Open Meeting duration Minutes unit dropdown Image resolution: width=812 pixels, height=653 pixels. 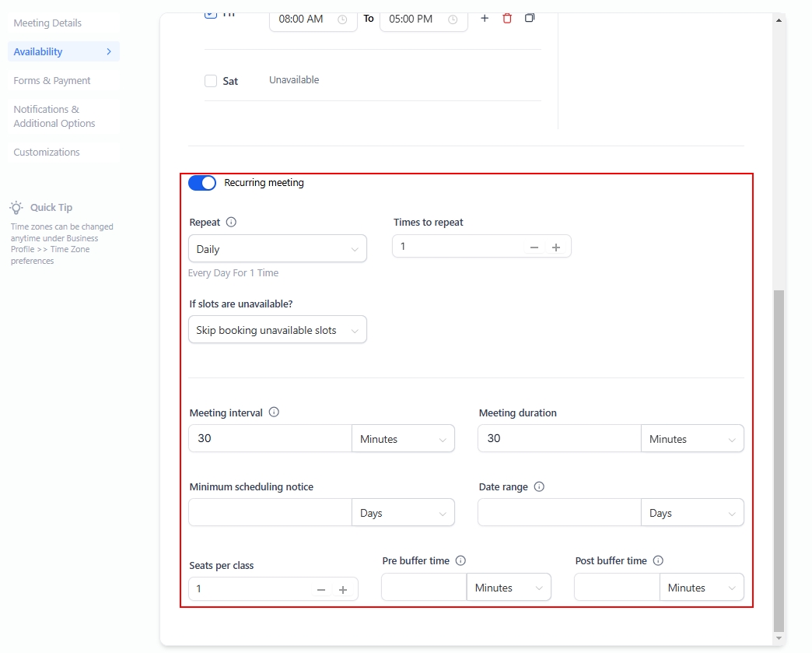(x=691, y=439)
